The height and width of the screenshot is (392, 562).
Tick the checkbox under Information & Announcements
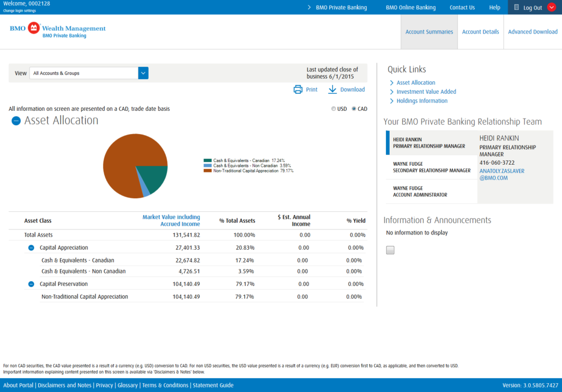pos(390,250)
